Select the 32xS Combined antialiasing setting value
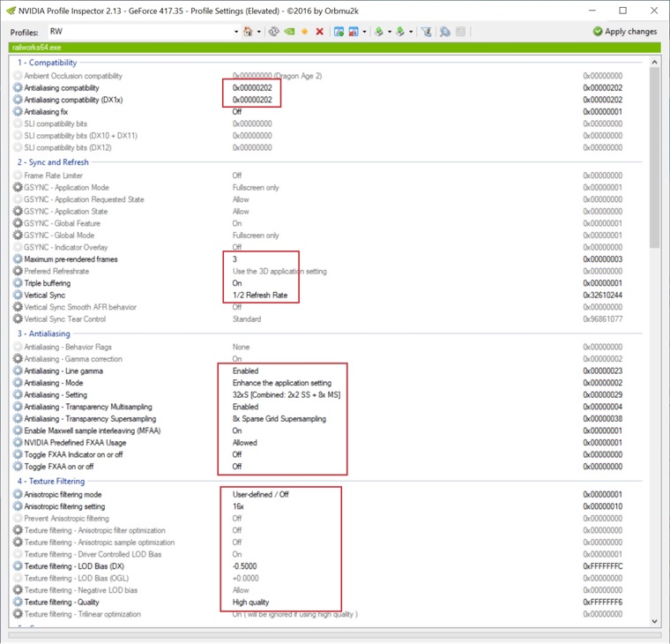Screen dimensions: 670x644 tap(287, 394)
